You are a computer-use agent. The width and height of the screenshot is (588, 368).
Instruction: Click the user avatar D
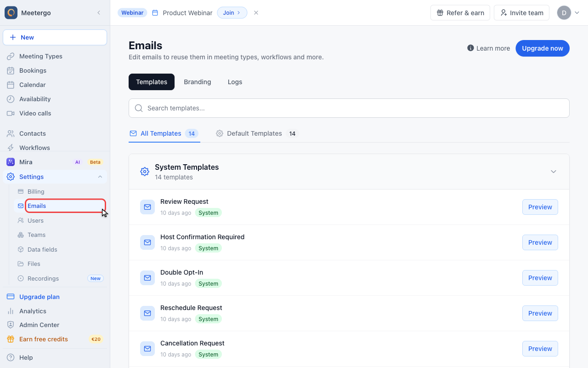click(564, 13)
